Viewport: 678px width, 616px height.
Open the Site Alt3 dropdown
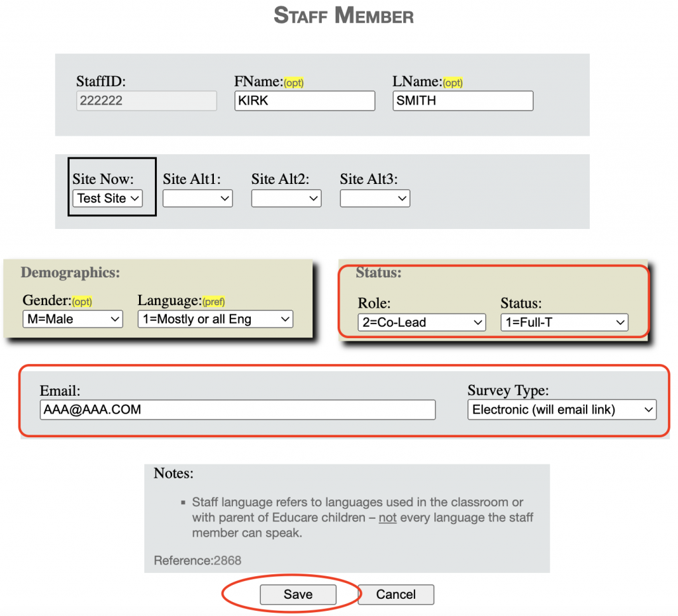375,198
